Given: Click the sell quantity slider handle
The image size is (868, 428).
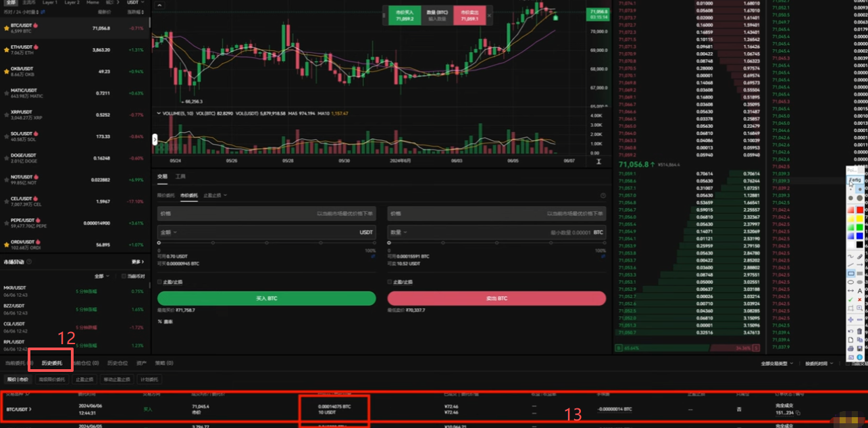Looking at the screenshot, I should (x=389, y=243).
